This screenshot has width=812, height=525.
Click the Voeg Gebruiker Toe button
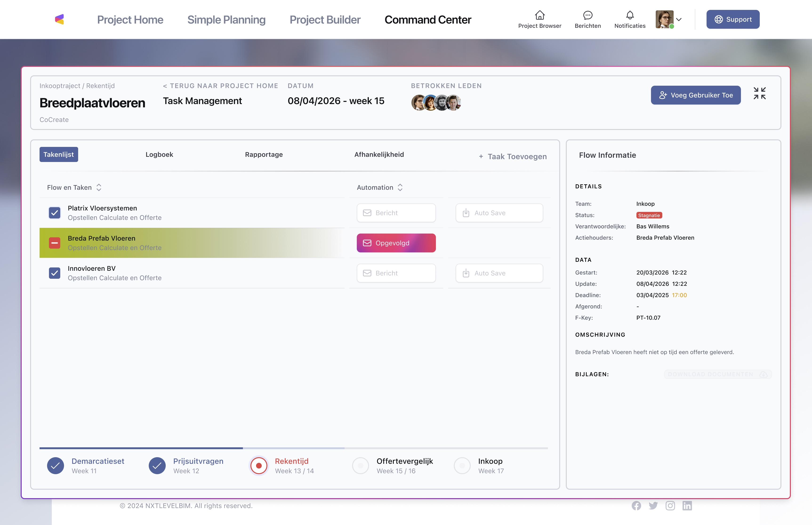(695, 95)
